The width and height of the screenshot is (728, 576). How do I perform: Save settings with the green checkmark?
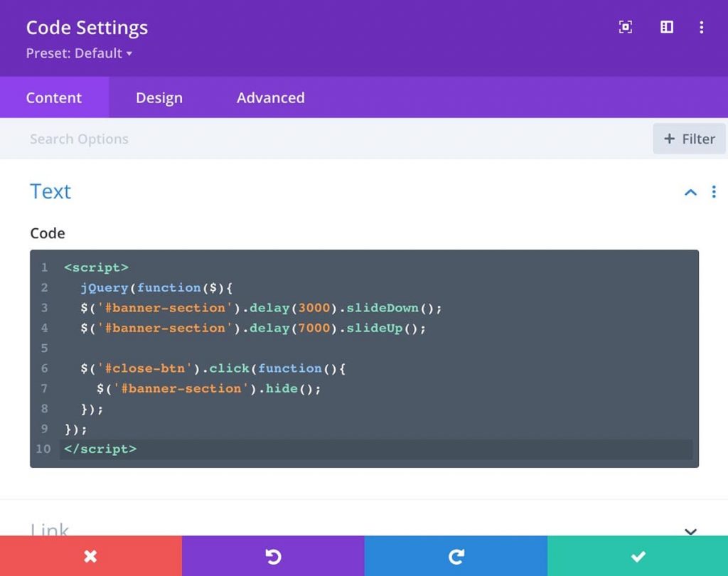pyautogui.click(x=638, y=556)
